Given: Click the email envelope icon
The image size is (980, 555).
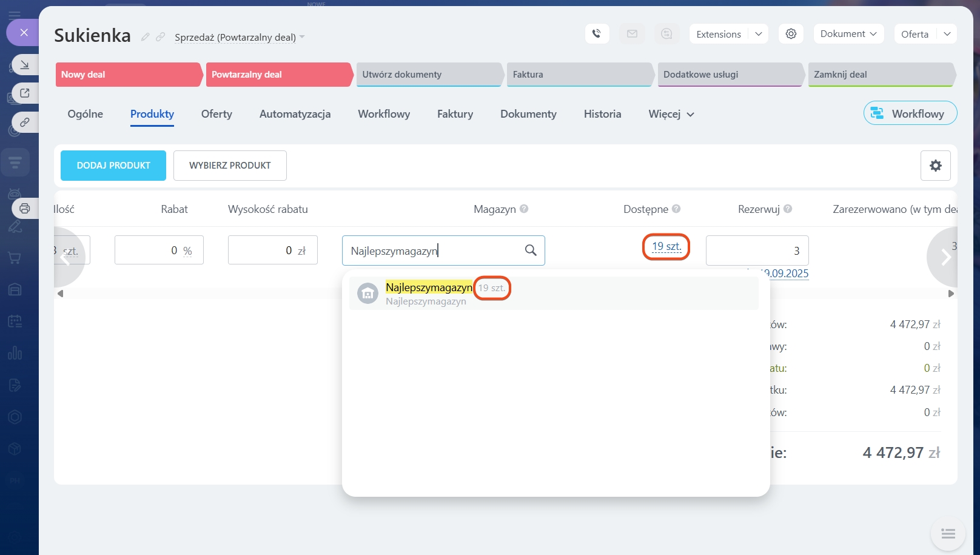Looking at the screenshot, I should (632, 34).
